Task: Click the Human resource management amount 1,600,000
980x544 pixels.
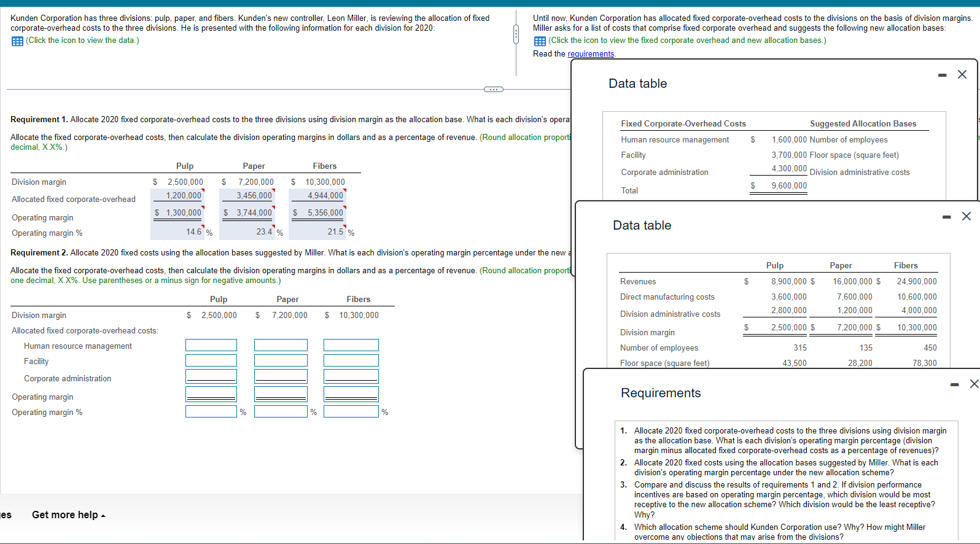Action: click(789, 140)
